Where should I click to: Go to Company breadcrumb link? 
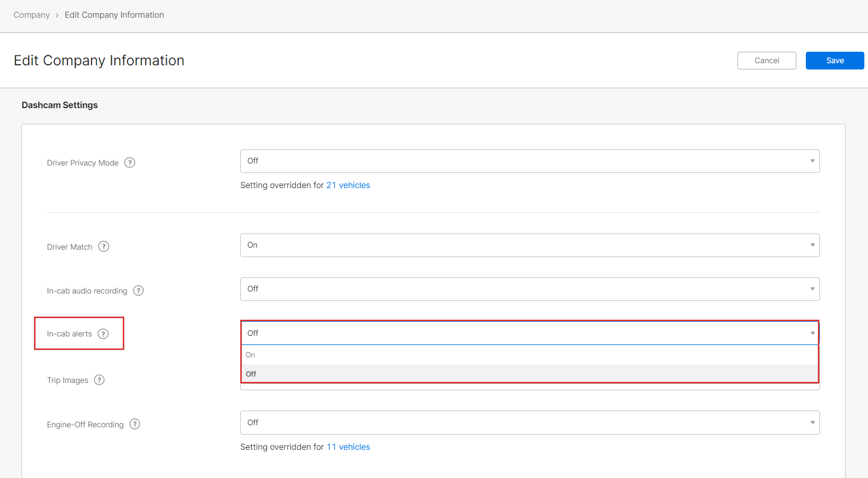(x=32, y=15)
